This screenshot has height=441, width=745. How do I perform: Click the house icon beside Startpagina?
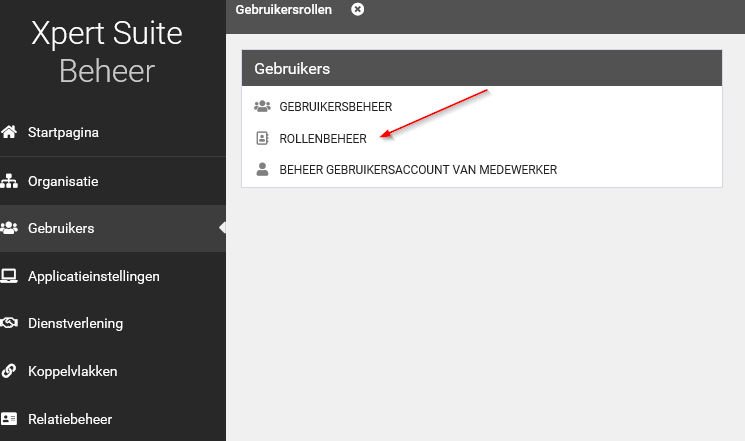click(x=10, y=132)
